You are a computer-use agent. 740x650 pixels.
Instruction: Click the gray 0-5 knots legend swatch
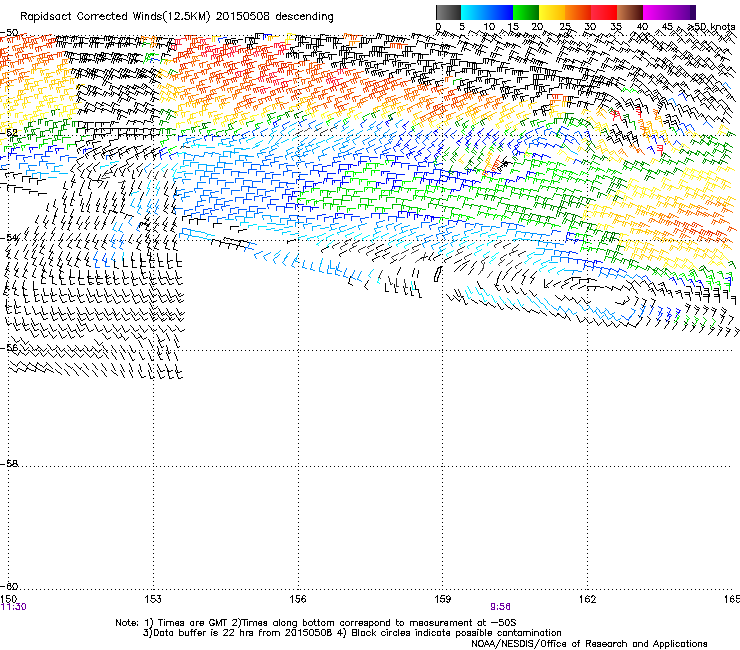[448, 12]
